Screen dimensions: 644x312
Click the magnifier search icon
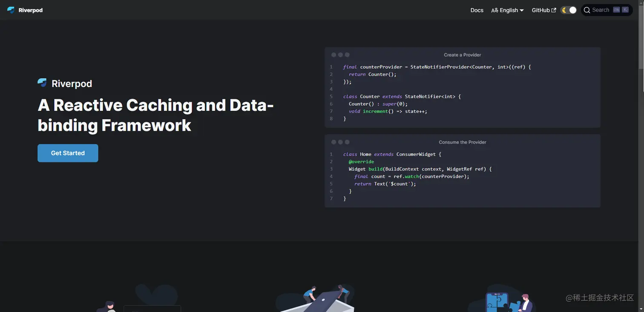tap(587, 10)
